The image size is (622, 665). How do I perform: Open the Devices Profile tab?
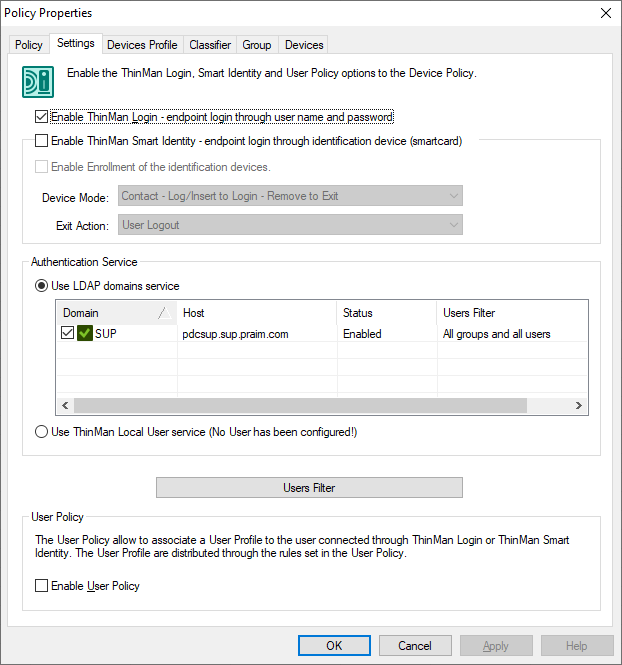click(x=142, y=45)
